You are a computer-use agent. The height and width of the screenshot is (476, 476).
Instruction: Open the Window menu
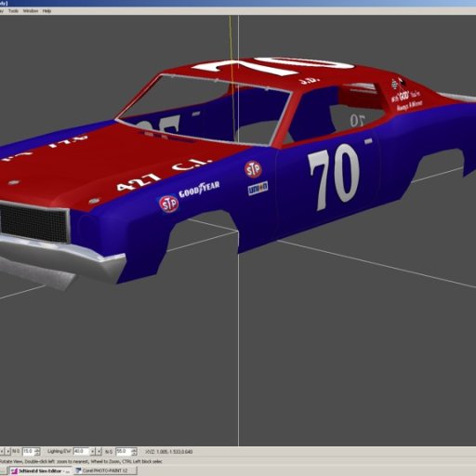31,11
